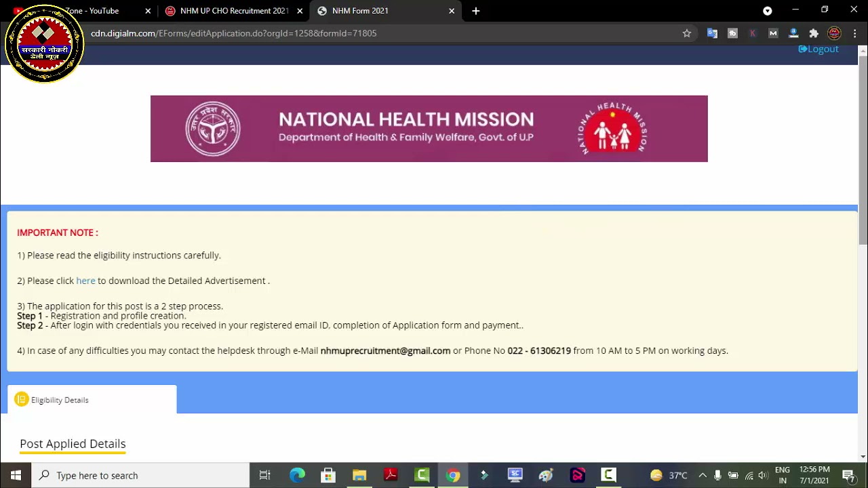Open the TubeBuddy extension icon
The height and width of the screenshot is (488, 868).
click(x=732, y=33)
